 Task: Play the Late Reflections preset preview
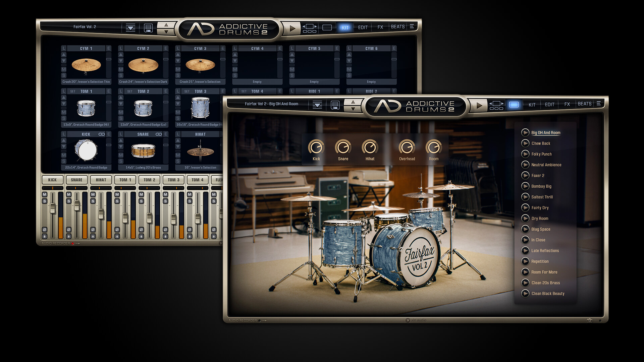tap(525, 250)
